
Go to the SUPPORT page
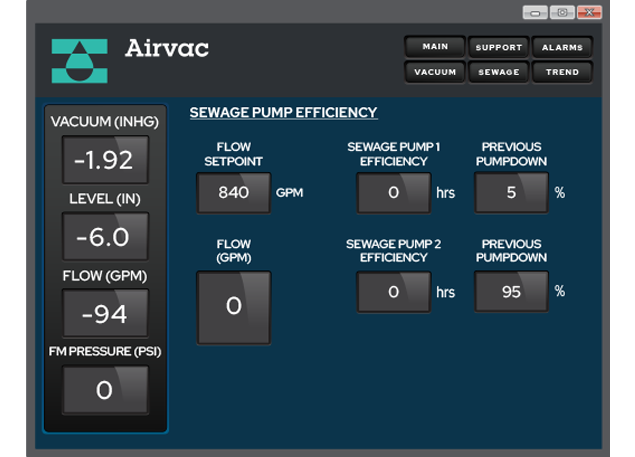pyautogui.click(x=498, y=47)
